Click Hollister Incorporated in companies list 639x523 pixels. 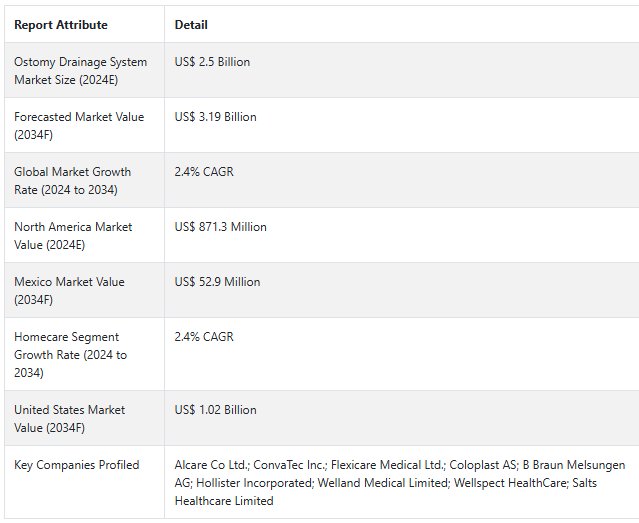coord(255,483)
